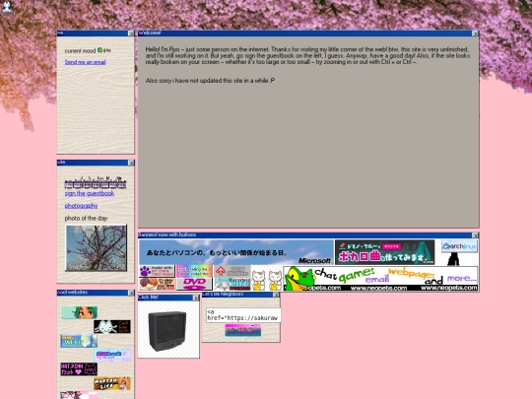This screenshot has height=399, width=532.
Task: Close the 'cool websites' window
Action: [x=131, y=293]
